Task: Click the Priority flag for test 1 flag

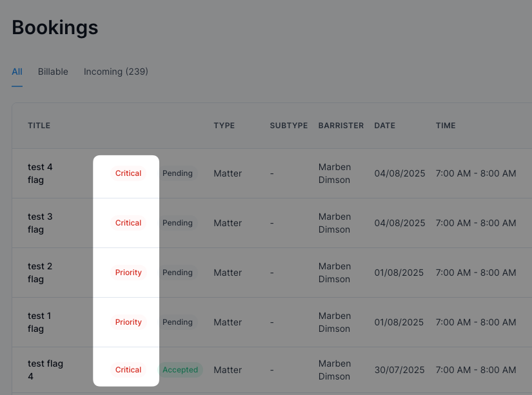Action: pos(128,322)
